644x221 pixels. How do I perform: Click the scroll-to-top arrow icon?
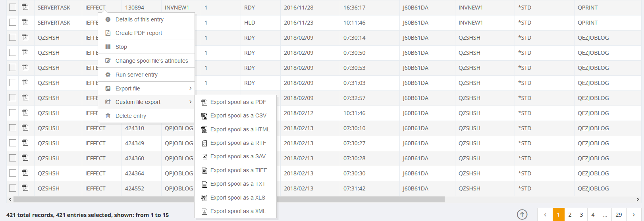click(x=522, y=215)
